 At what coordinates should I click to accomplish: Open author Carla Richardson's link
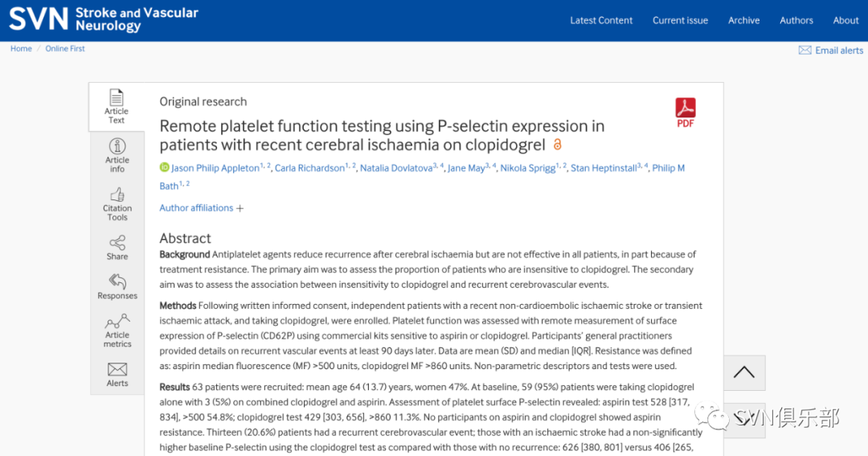(309, 168)
